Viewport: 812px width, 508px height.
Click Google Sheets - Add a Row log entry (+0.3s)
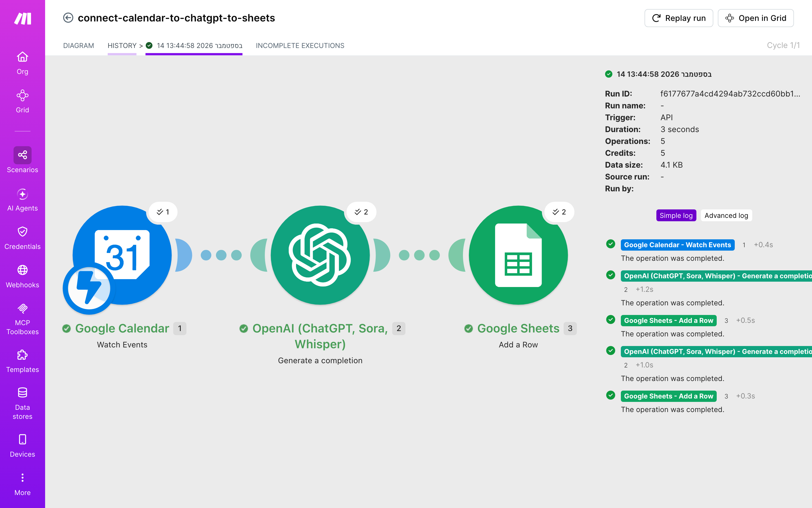point(668,396)
